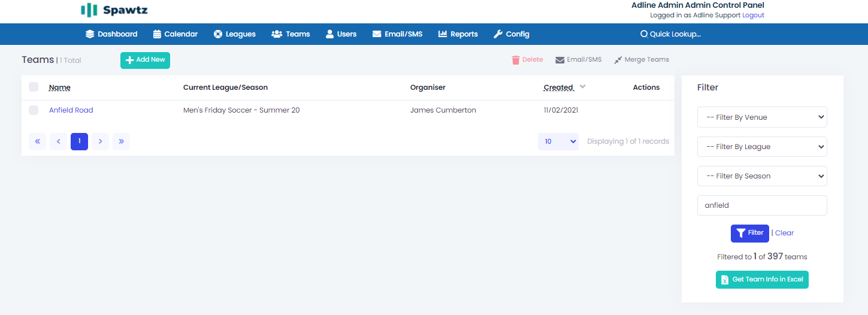Export using Get Team Info in Excel
This screenshot has height=315, width=868.
tap(762, 280)
